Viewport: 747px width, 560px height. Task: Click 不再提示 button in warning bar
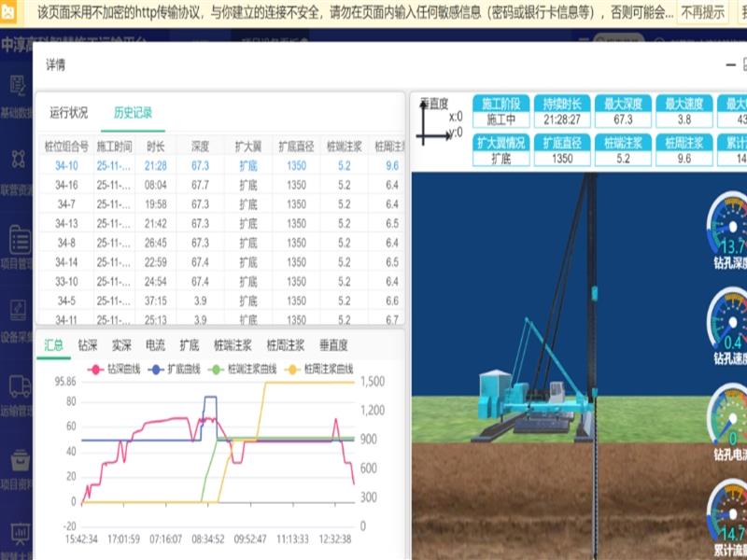pyautogui.click(x=702, y=12)
